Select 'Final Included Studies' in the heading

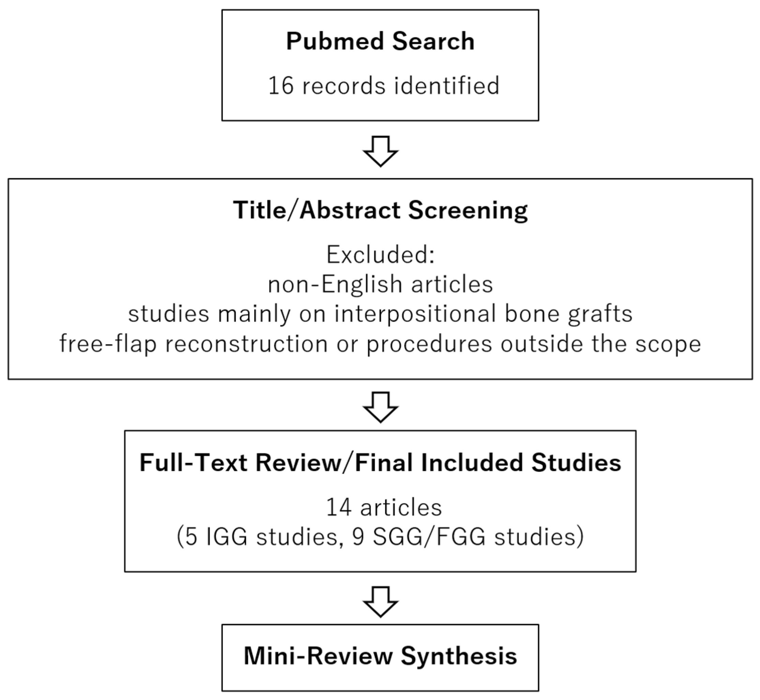click(488, 463)
